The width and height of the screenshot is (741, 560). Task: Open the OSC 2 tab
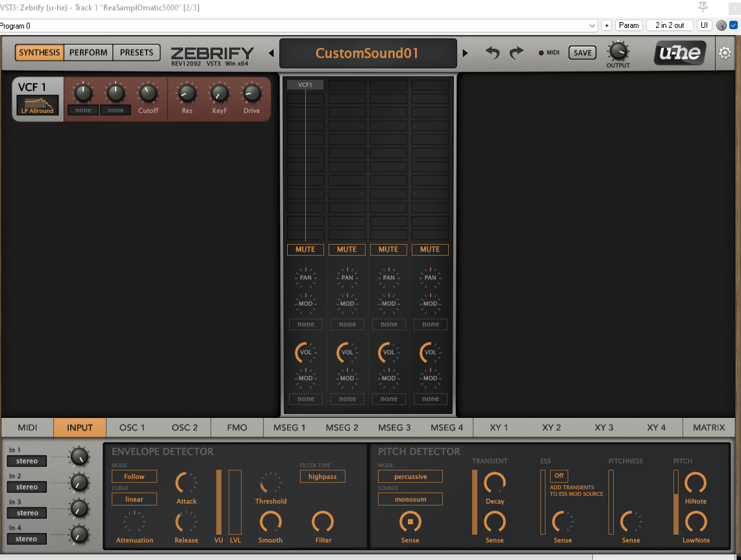pos(185,428)
